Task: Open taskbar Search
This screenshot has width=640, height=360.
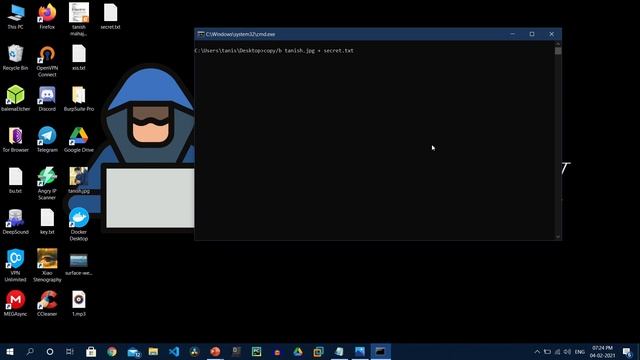Action: [30, 351]
